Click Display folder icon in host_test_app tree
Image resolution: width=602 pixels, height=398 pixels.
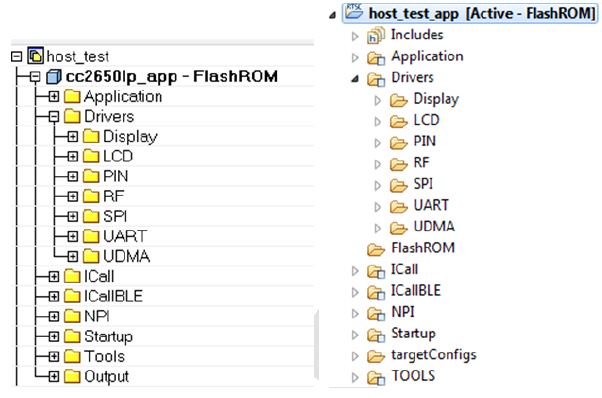(x=399, y=100)
